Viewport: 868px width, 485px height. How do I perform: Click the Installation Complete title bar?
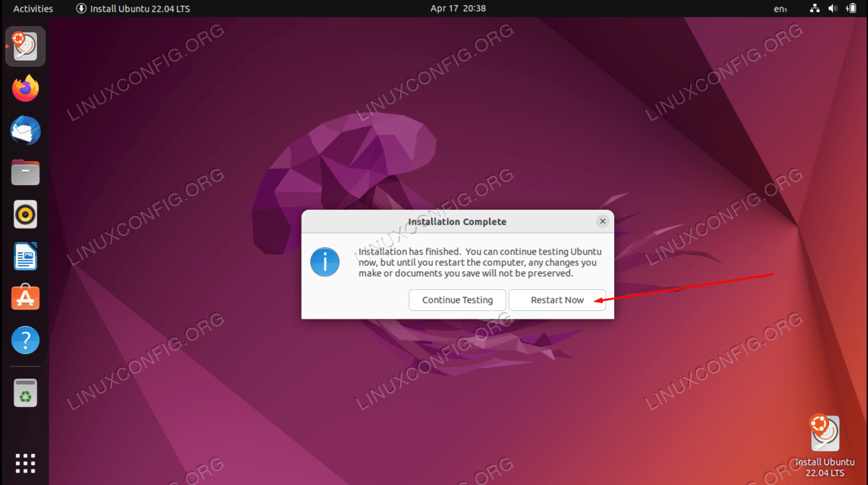coord(458,222)
